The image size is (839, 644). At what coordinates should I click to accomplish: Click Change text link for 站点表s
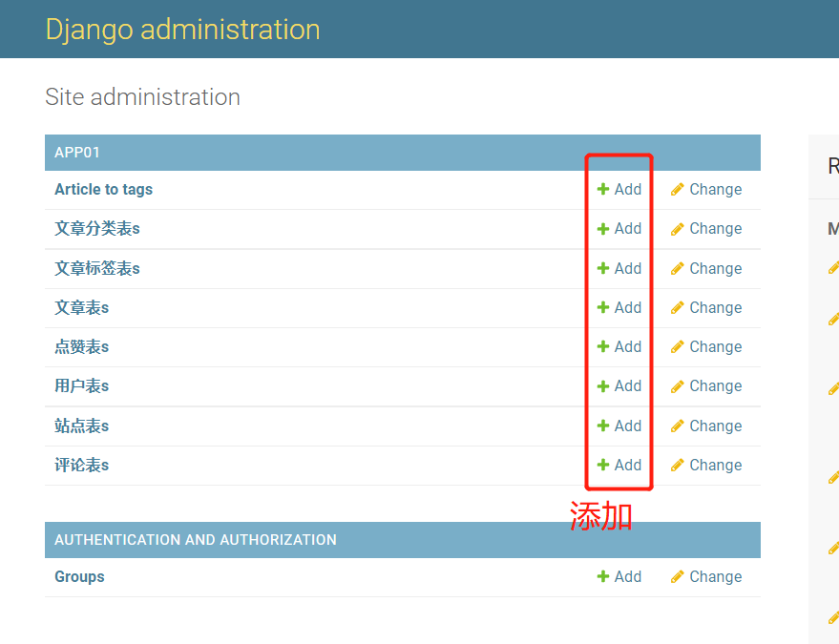716,426
